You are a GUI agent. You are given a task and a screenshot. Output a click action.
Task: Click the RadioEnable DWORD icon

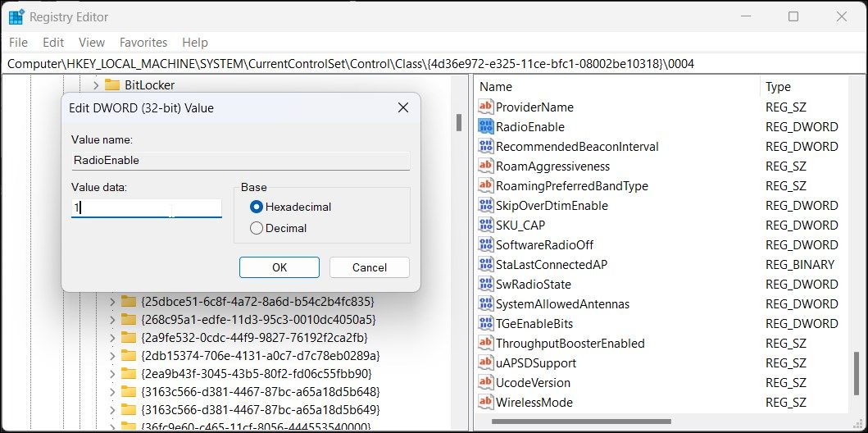click(485, 126)
